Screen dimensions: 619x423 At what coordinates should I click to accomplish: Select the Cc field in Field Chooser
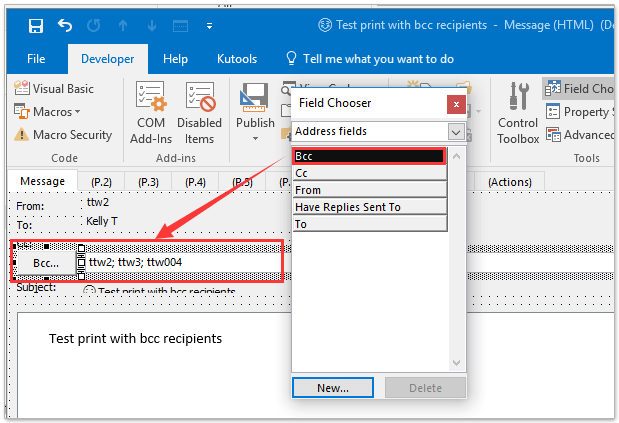[x=370, y=173]
